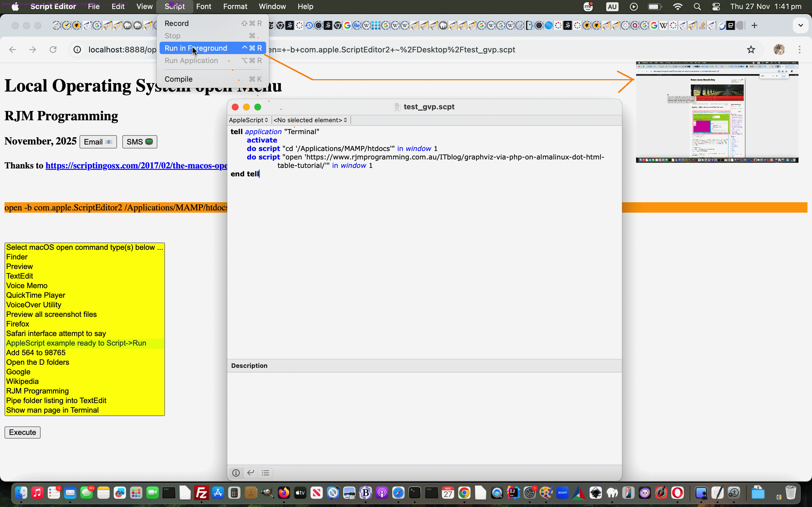
Task: Click the page info icon in the address bar
Action: click(77, 49)
